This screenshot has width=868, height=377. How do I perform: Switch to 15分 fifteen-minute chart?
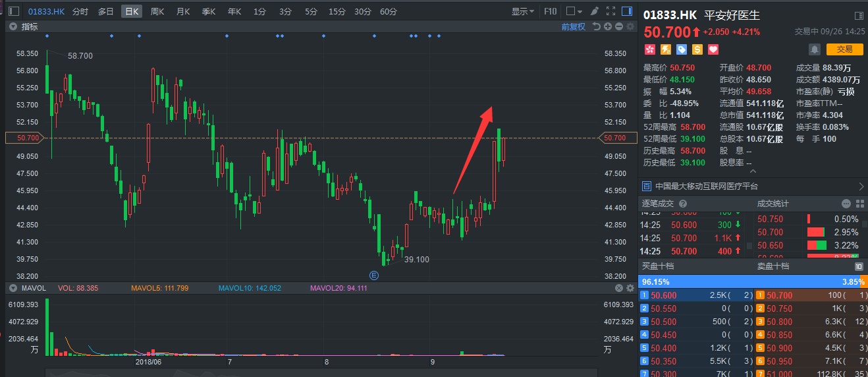337,11
